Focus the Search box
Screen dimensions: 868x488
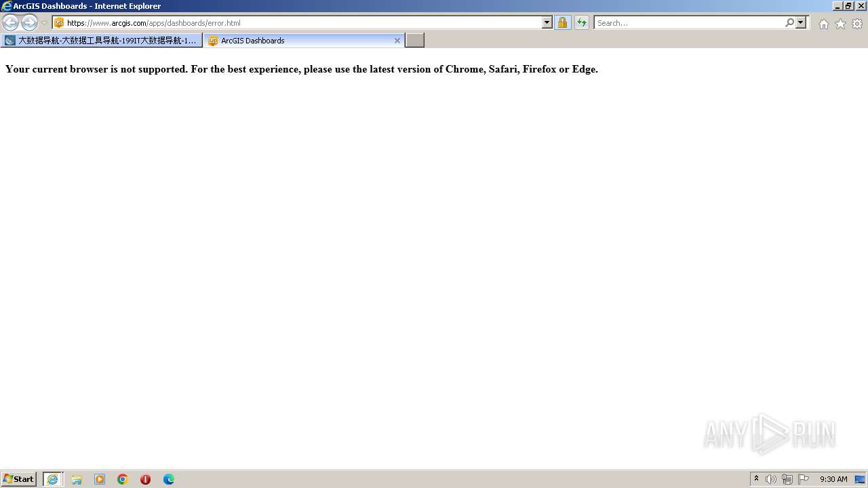[x=690, y=23]
